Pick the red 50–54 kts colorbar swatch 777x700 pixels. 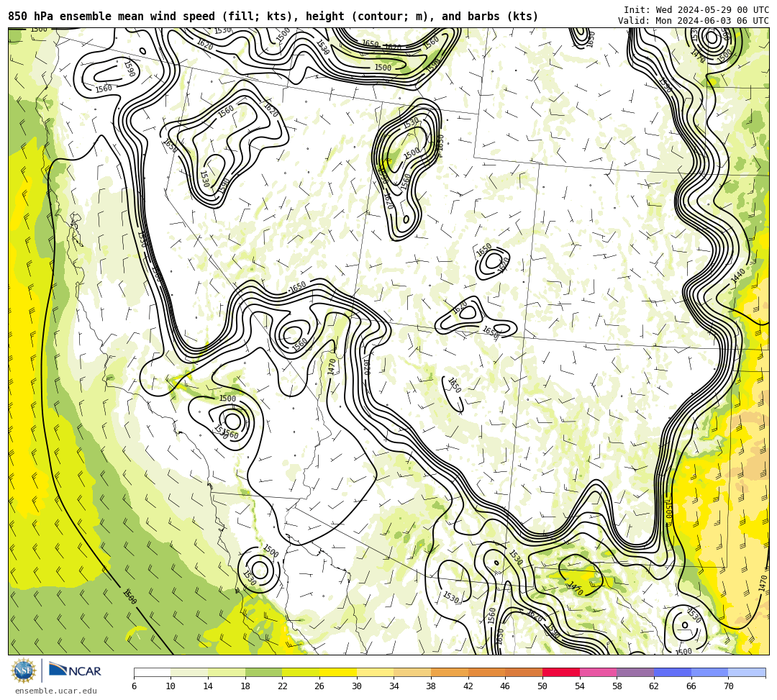[x=561, y=672]
